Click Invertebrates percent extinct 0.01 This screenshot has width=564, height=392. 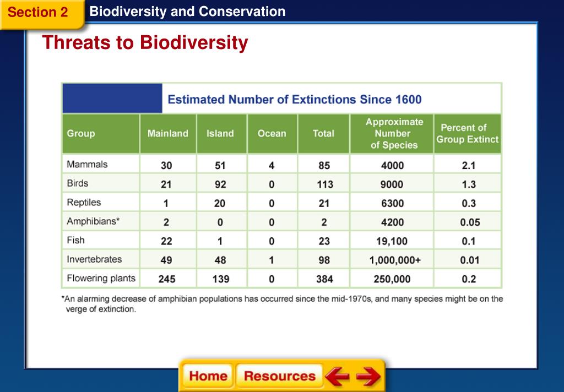(469, 260)
